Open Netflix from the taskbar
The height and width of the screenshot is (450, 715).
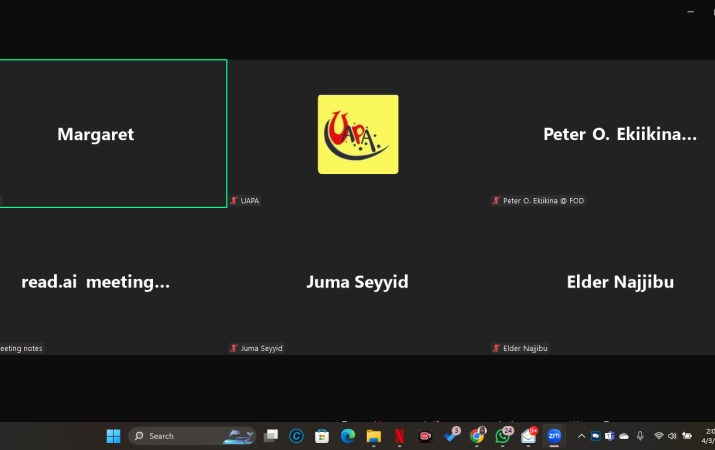coord(399,436)
